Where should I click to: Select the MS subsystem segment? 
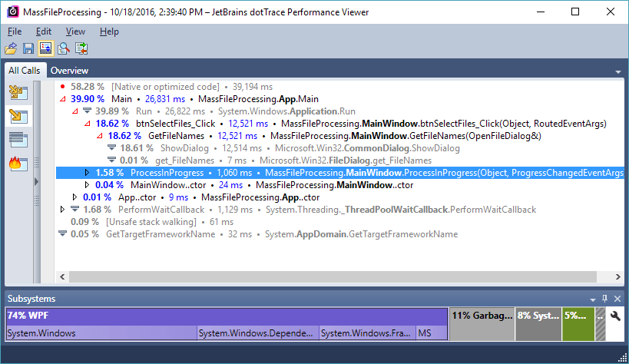[432, 333]
